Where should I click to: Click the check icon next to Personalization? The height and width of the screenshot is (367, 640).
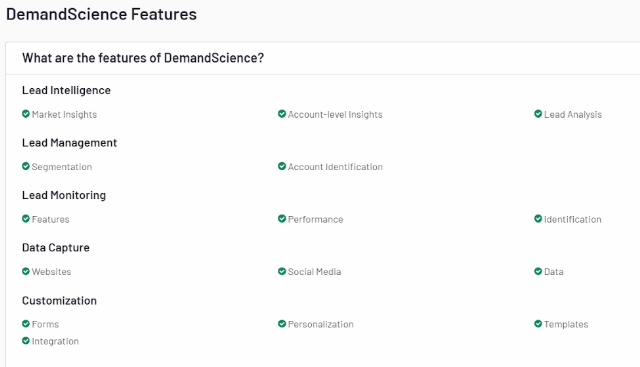(282, 323)
